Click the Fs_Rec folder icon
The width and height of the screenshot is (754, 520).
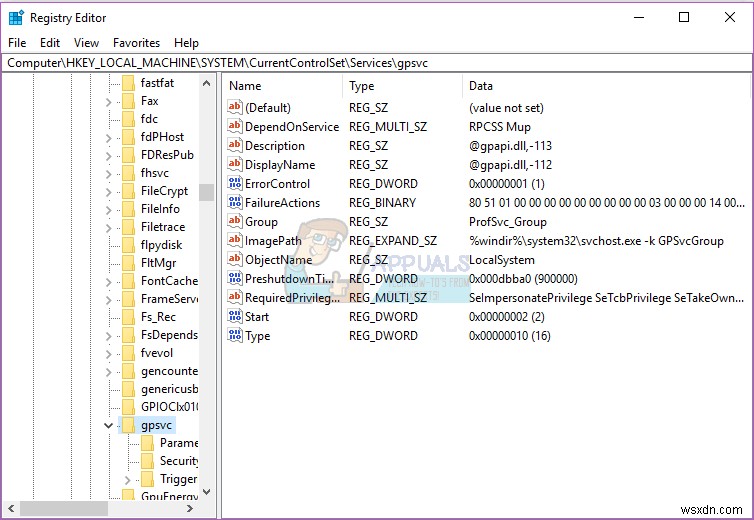pos(128,317)
